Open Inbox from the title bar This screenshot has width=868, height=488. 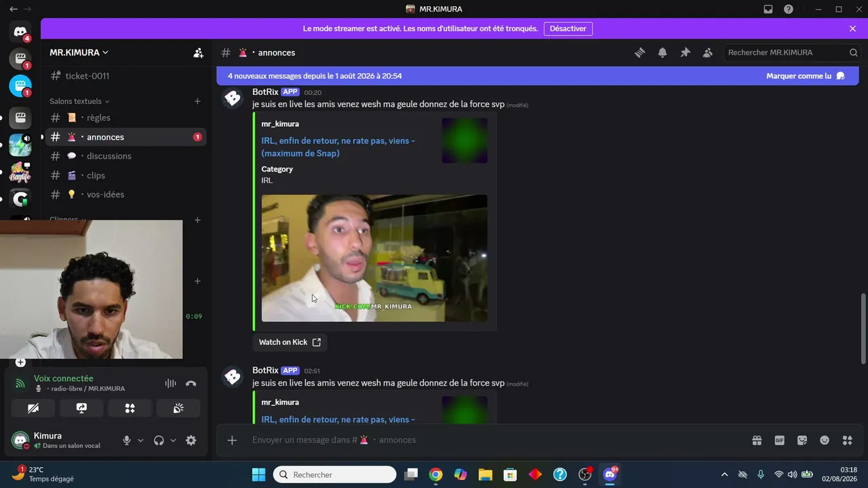pyautogui.click(x=768, y=9)
